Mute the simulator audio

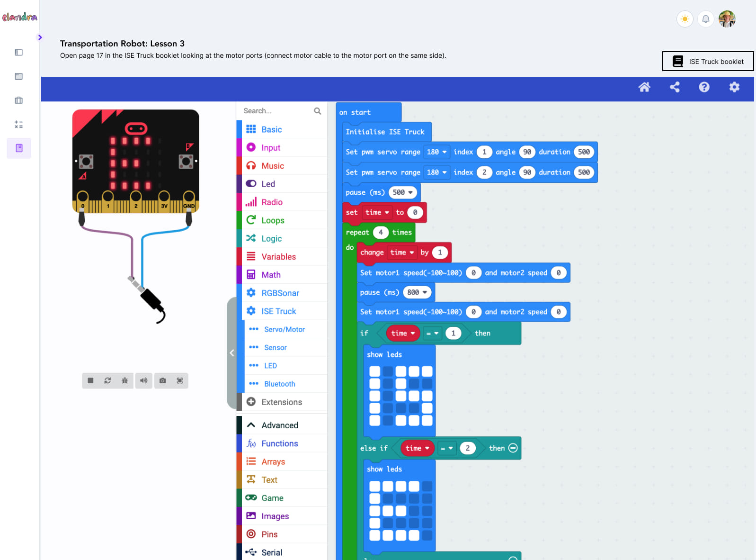pyautogui.click(x=144, y=381)
